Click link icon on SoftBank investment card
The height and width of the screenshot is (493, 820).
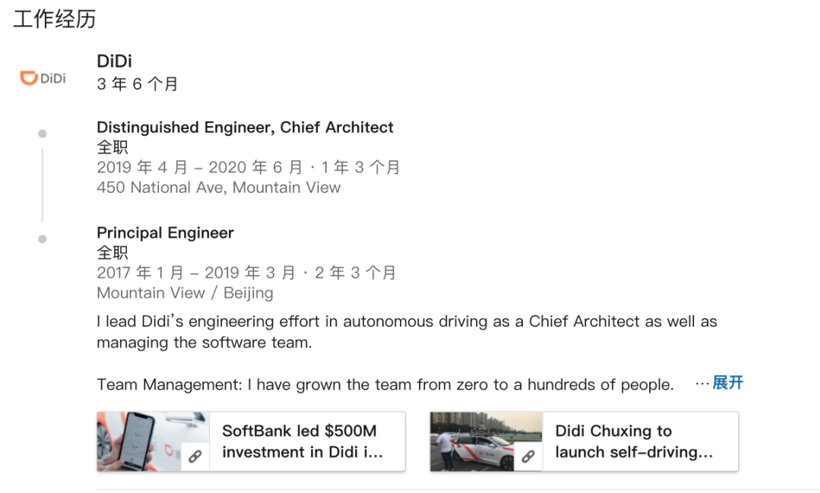click(195, 456)
